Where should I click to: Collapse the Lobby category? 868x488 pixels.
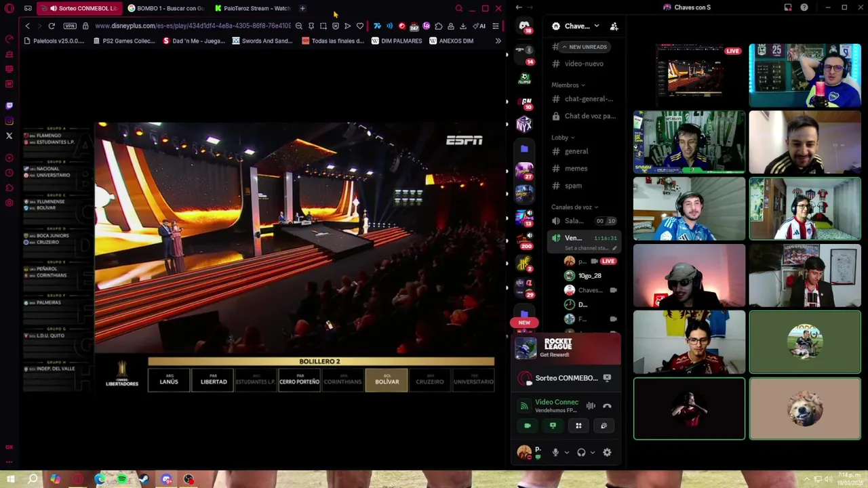pyautogui.click(x=563, y=138)
